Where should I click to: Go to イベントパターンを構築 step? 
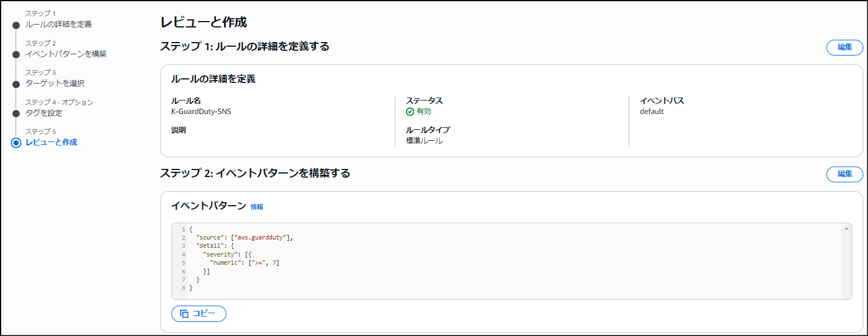point(66,54)
